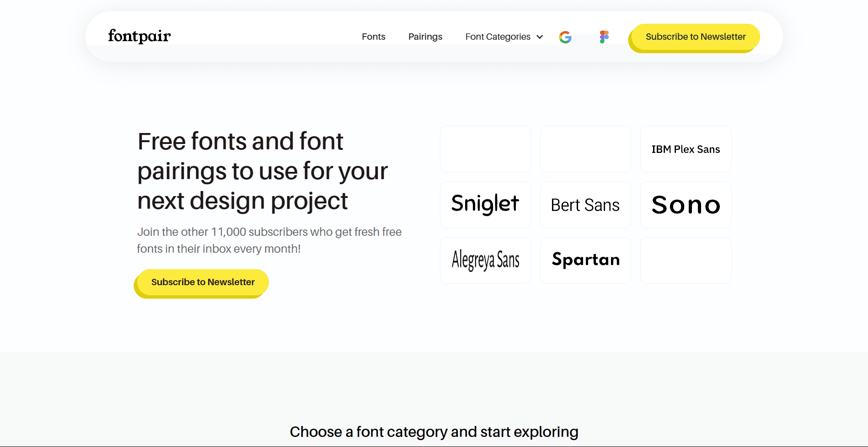Select the Spartan font card

pyautogui.click(x=585, y=260)
